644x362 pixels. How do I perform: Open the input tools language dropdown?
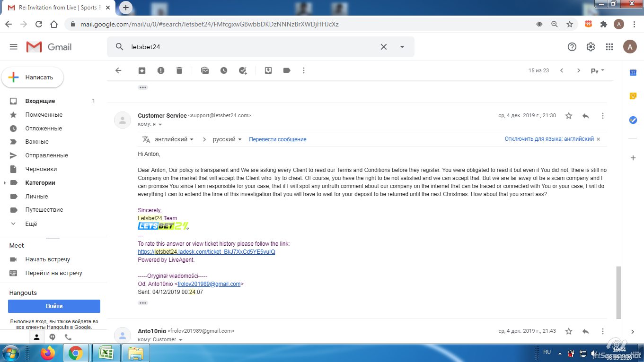[x=598, y=71]
